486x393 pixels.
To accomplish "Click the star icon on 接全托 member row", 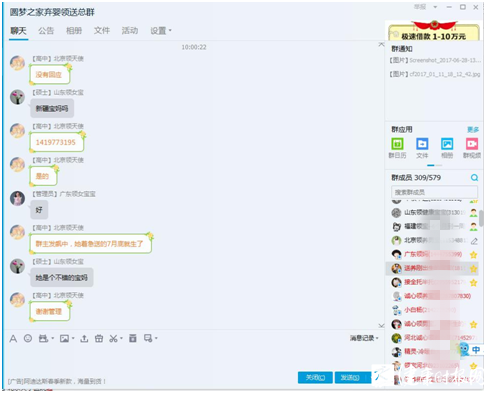I will (473, 283).
